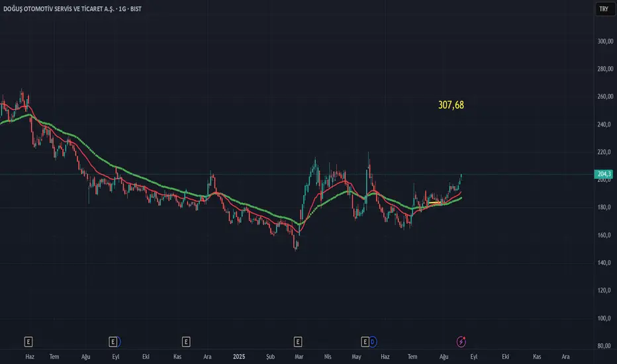617x364 pixels.
Task: Click the second earnings E marker from left
Action: 113,341
